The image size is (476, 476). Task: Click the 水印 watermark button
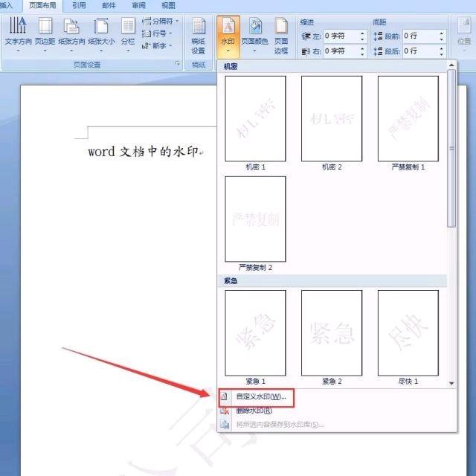pyautogui.click(x=228, y=36)
